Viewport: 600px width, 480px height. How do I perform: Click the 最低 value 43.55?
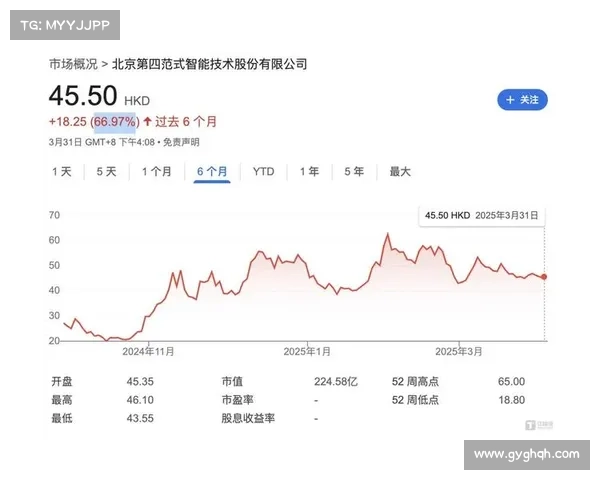point(140,418)
